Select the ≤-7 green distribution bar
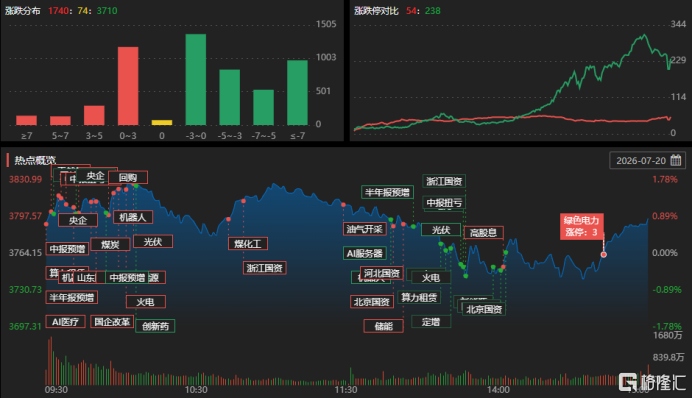 [297, 92]
